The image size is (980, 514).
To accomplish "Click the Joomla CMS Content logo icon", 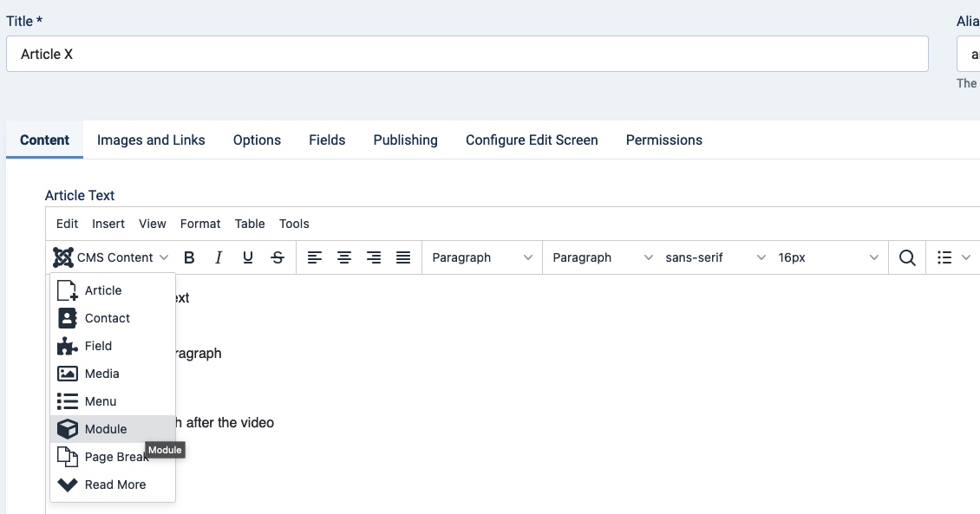I will click(63, 257).
